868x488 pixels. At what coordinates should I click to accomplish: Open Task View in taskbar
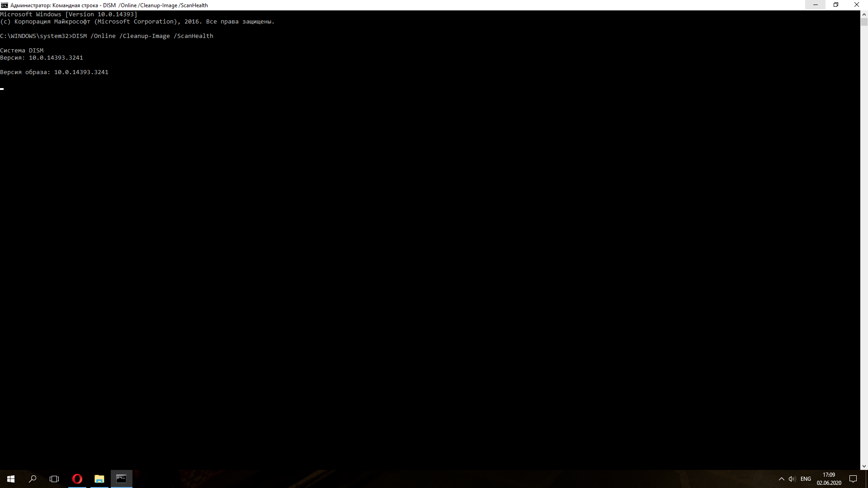pyautogui.click(x=54, y=479)
